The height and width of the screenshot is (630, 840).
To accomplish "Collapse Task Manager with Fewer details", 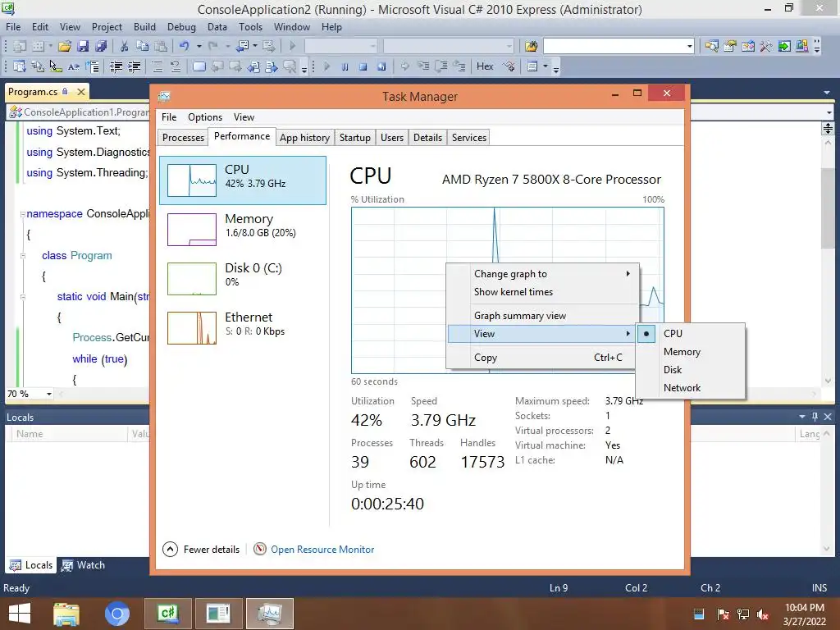I will [x=201, y=549].
